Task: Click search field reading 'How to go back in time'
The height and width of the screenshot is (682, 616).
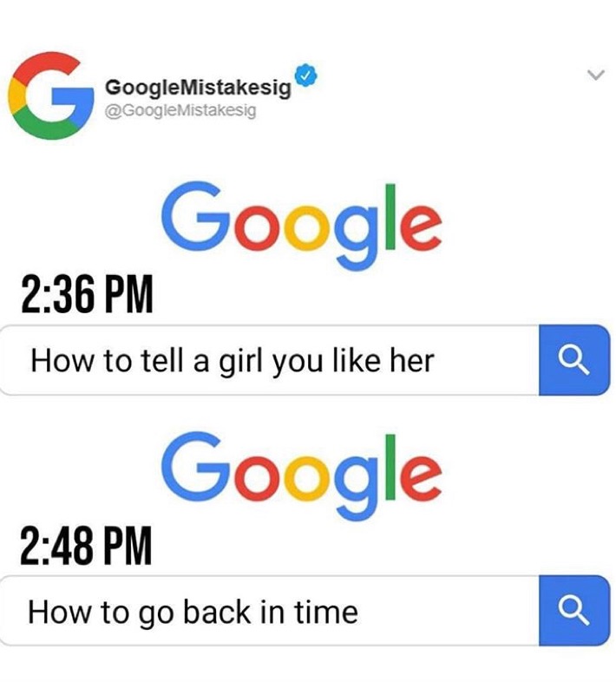Action: 270,611
